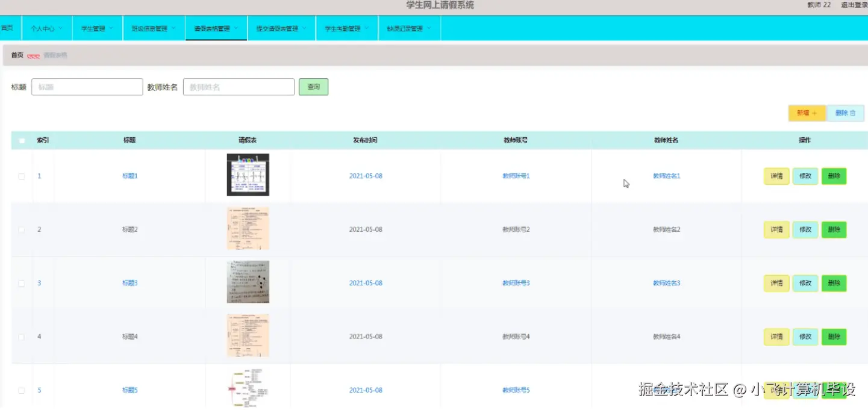The image size is (868, 410).
Task: Open the 请假表 thumbnail image for 标题3
Action: point(248,282)
